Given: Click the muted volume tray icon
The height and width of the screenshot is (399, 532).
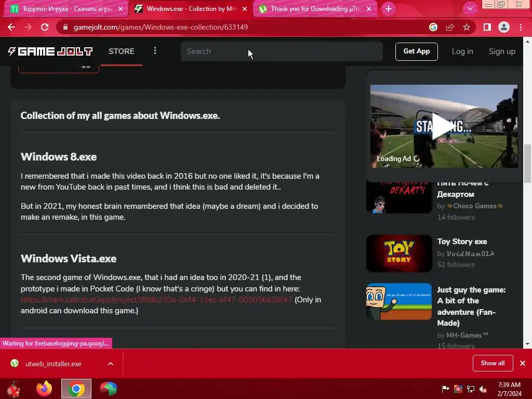Looking at the screenshot, I should 483,389.
